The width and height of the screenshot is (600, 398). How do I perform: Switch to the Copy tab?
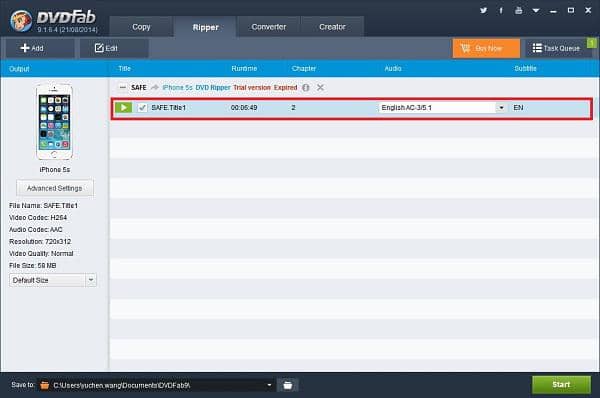click(141, 27)
